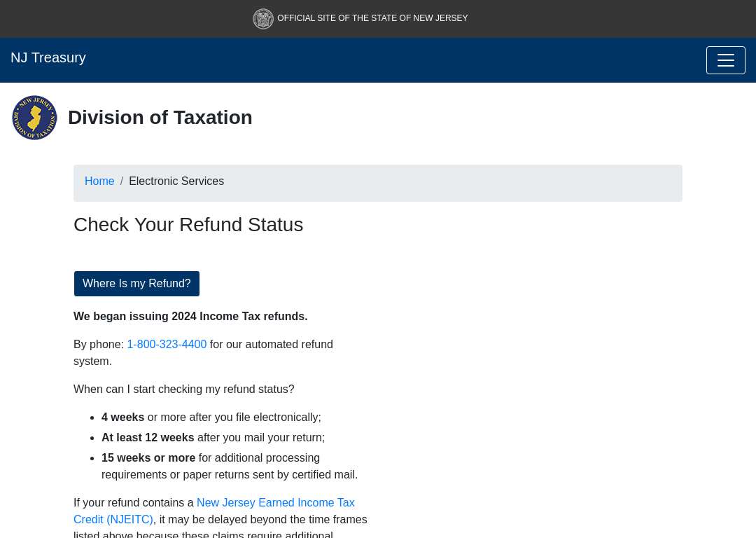Click the 4 weeks bullet item
This screenshot has height=538, width=756.
(211, 418)
